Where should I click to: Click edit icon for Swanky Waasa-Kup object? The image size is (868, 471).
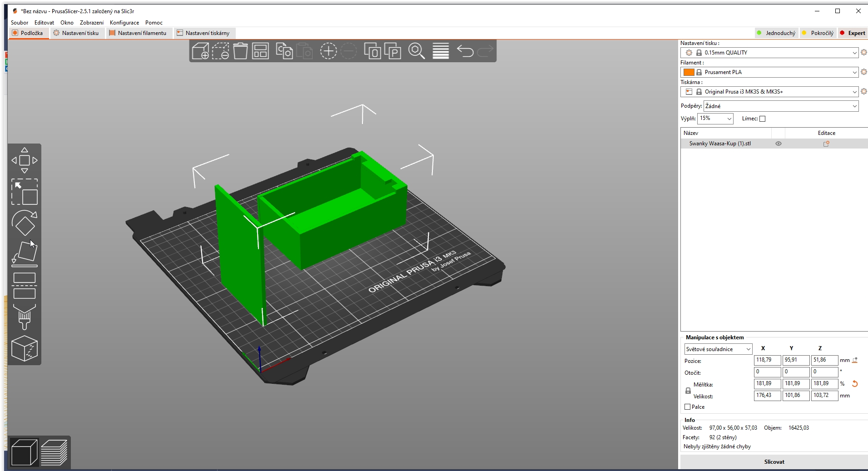pos(826,144)
